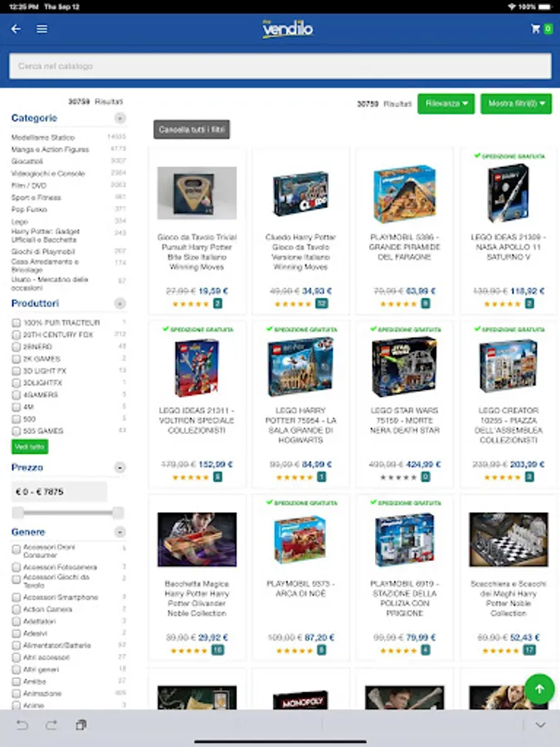Collapse the Categorie section

(x=120, y=118)
